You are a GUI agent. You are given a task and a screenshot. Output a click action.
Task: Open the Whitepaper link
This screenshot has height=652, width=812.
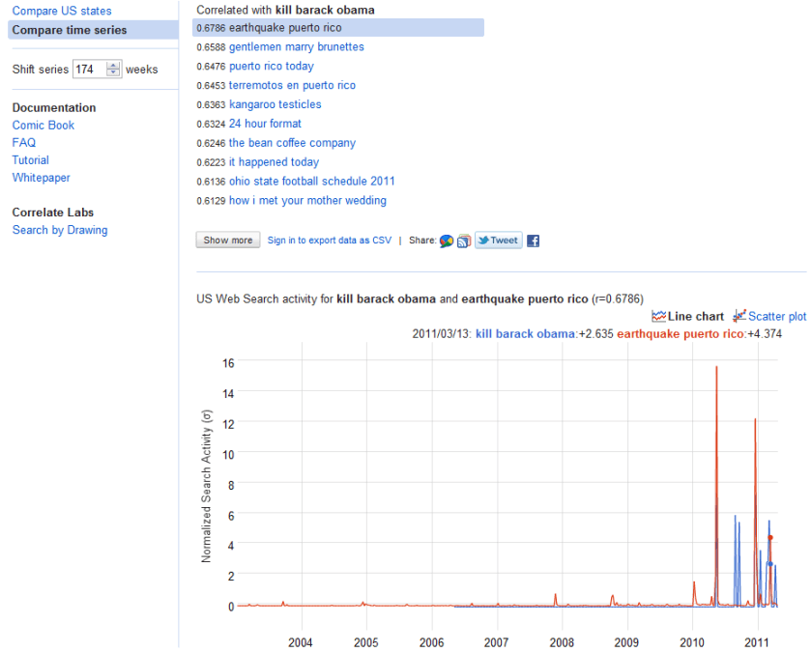coord(42,178)
